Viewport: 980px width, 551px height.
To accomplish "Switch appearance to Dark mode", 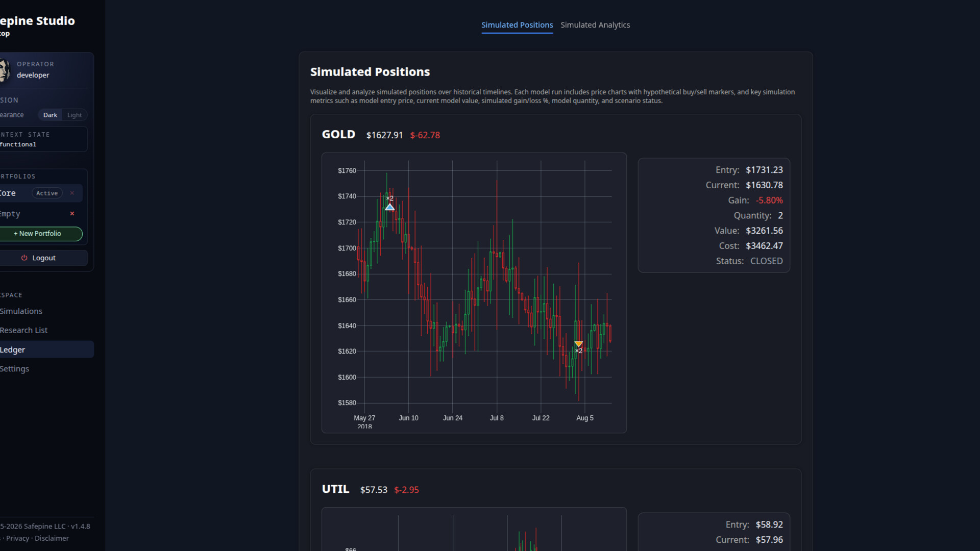I will click(x=50, y=115).
